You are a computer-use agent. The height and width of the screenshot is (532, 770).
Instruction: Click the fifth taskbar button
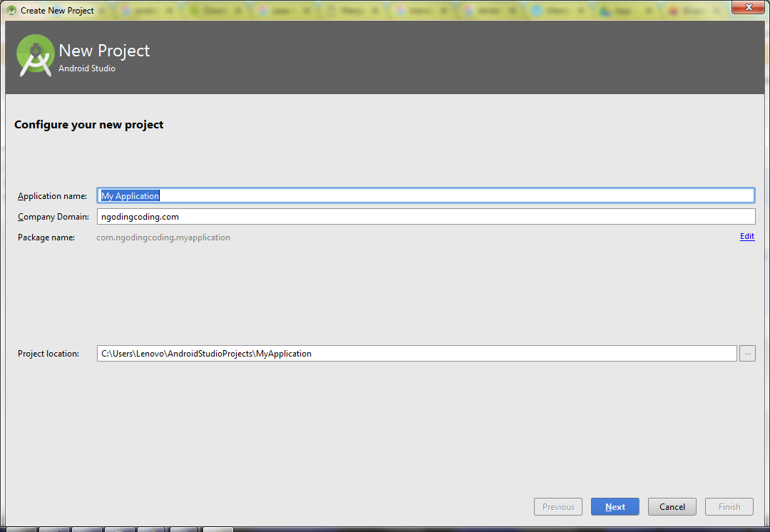pyautogui.click(x=151, y=528)
